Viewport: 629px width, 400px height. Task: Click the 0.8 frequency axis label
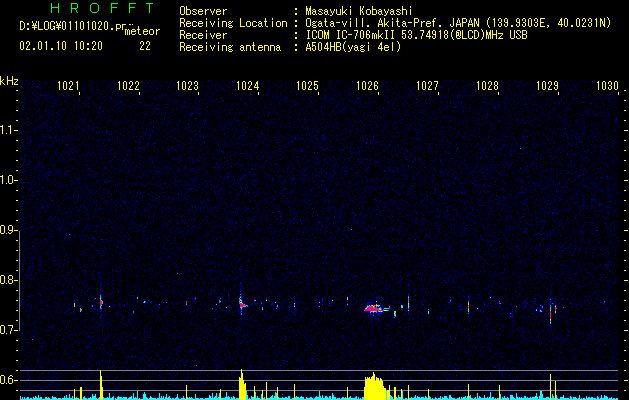(x=8, y=280)
